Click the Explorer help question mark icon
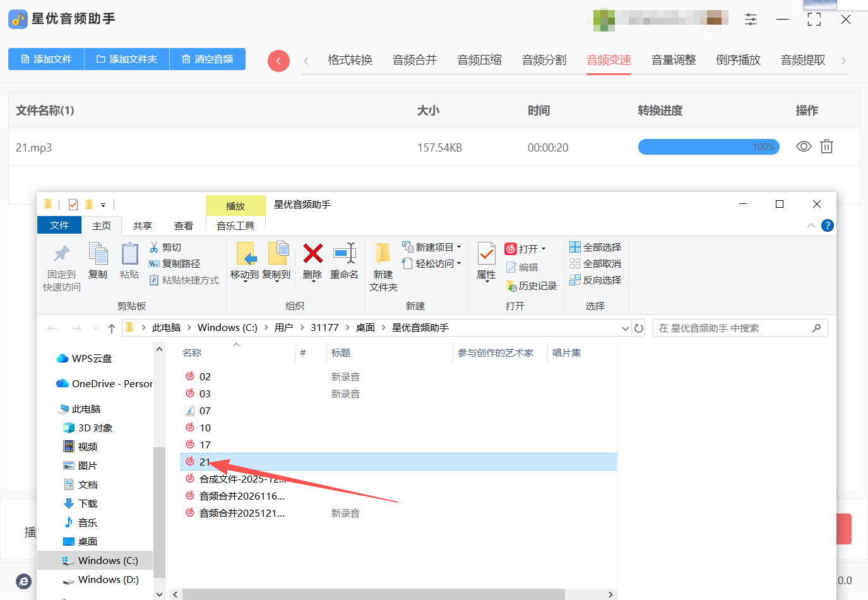This screenshot has height=600, width=868. pos(828,225)
